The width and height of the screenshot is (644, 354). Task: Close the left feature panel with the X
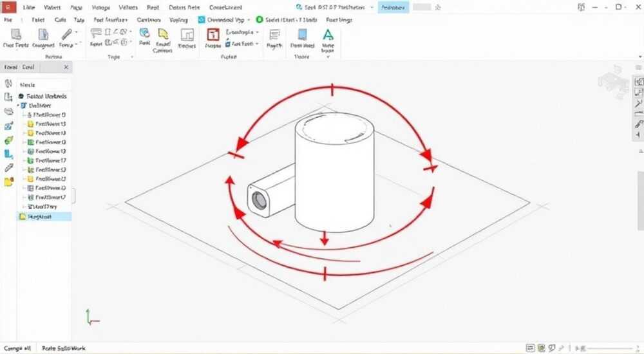click(66, 67)
